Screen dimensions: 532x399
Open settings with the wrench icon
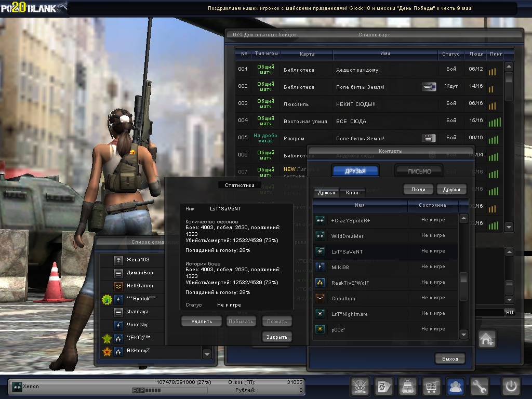tap(480, 387)
